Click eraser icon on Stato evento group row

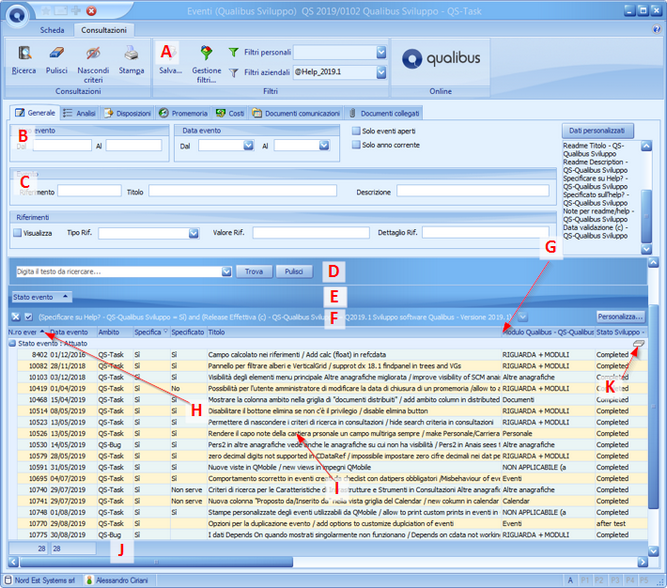pyautogui.click(x=638, y=343)
